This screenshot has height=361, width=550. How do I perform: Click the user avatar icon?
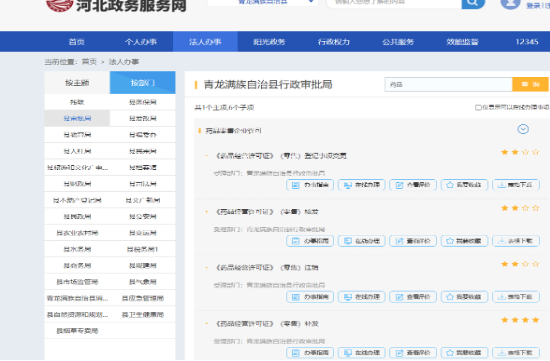[x=510, y=4]
